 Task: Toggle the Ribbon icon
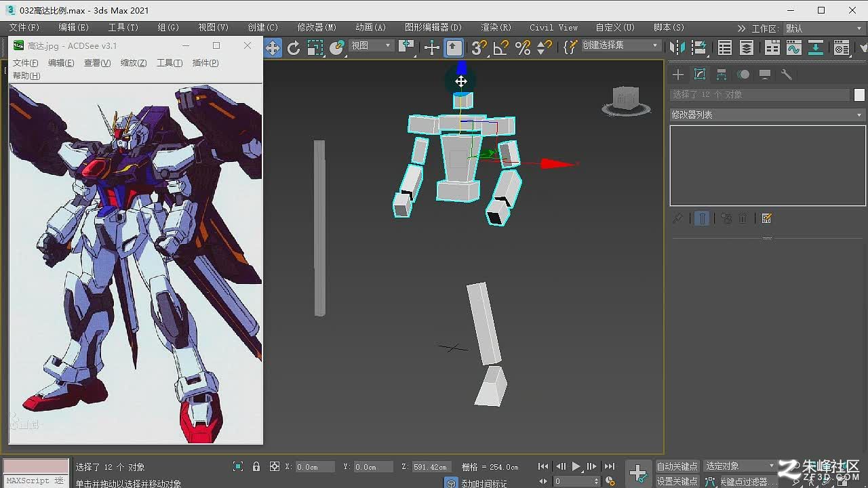point(772,47)
